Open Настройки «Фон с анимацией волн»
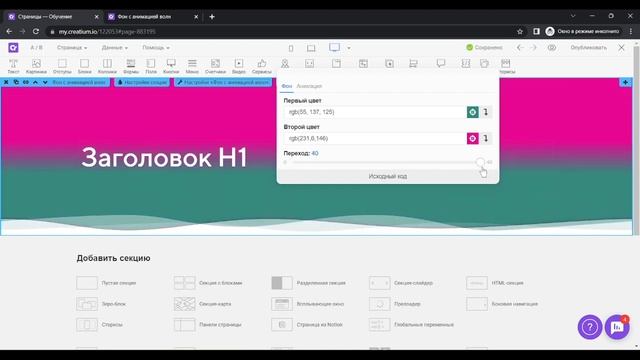The height and width of the screenshot is (360, 640). (x=223, y=82)
